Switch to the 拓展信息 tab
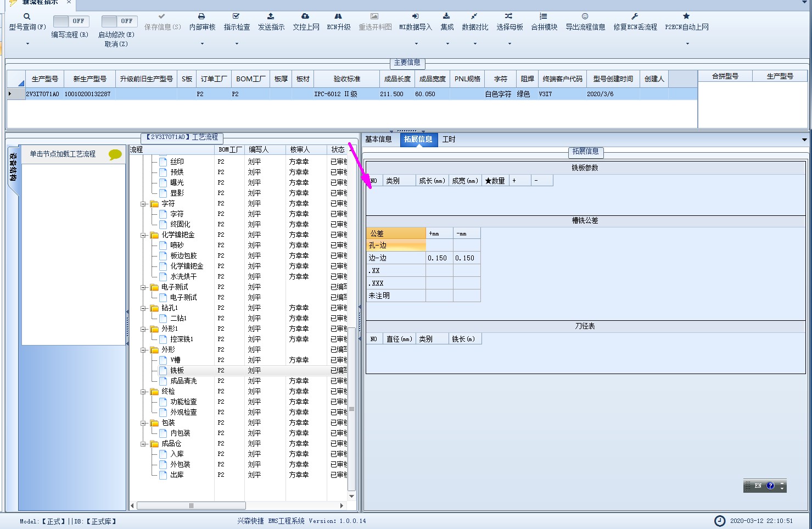Screen dimensions: 812x529 point(418,140)
